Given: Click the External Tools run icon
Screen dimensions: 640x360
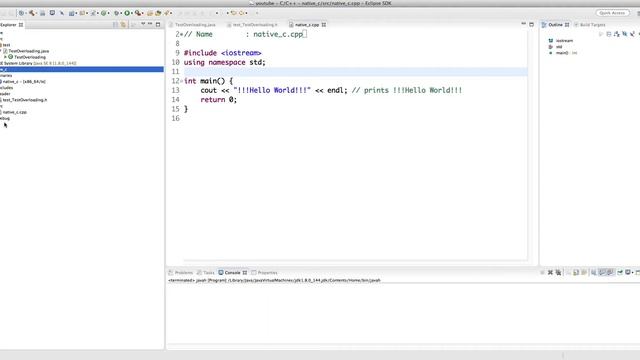Looking at the screenshot, I should [138, 13].
